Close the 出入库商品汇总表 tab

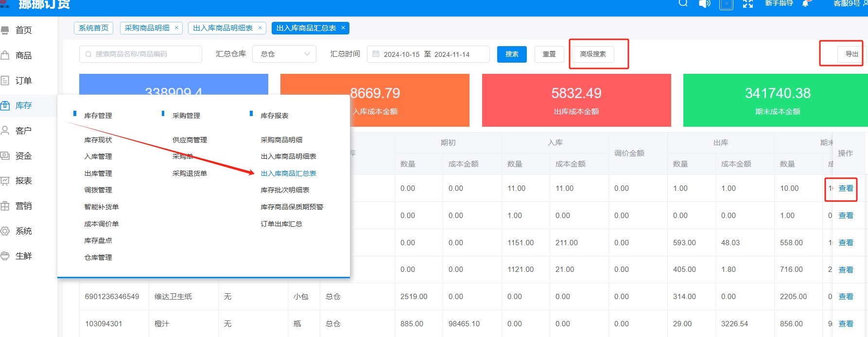pos(343,28)
